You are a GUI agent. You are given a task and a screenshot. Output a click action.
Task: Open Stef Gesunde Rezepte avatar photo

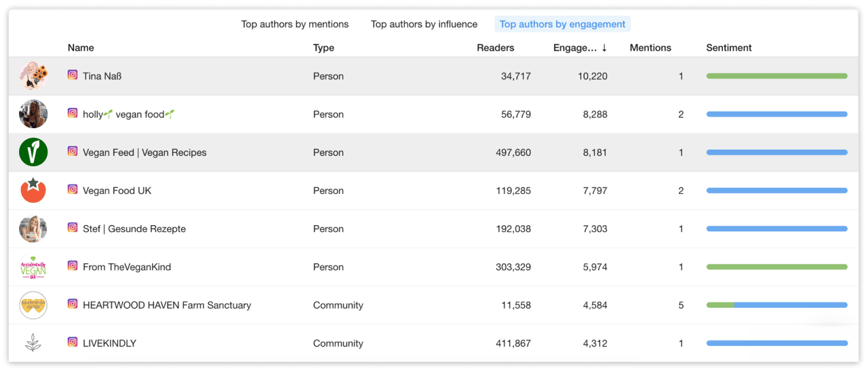tap(33, 229)
